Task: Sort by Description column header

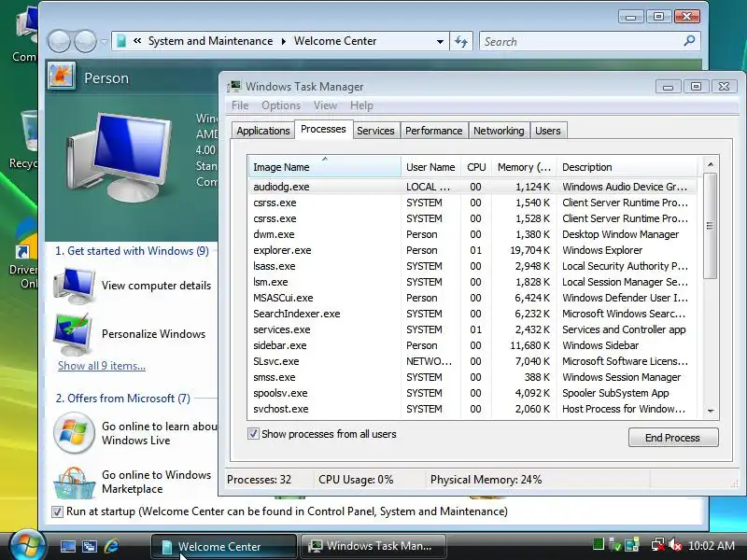Action: [628, 167]
